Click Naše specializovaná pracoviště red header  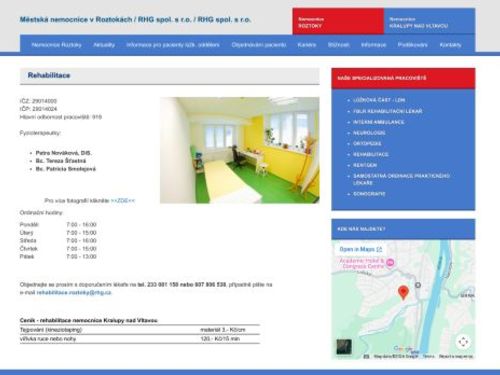tap(403, 78)
